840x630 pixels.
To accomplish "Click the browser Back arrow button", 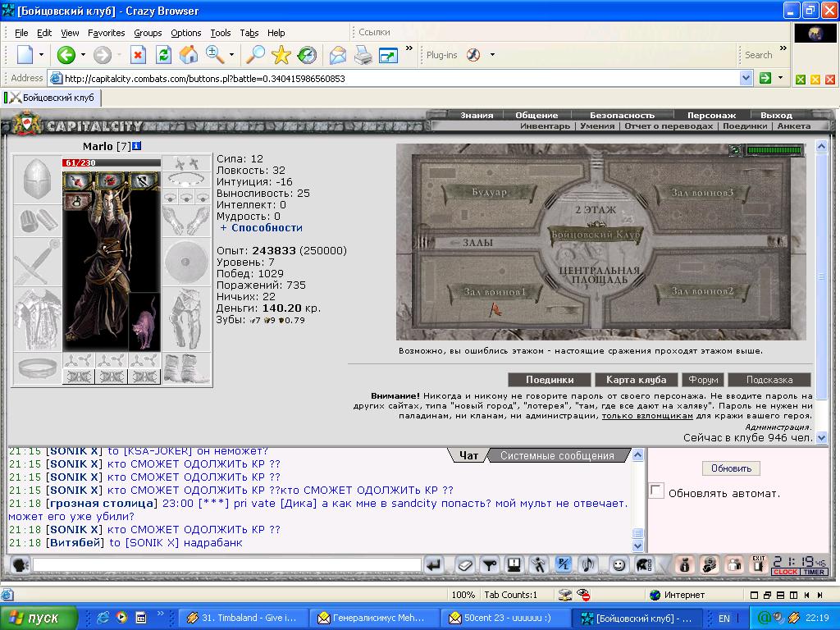I will tap(66, 55).
